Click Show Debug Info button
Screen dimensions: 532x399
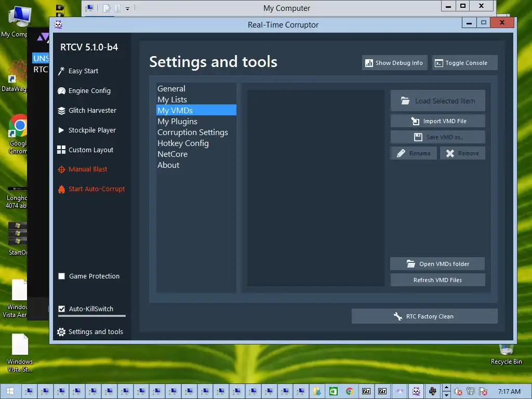point(394,63)
